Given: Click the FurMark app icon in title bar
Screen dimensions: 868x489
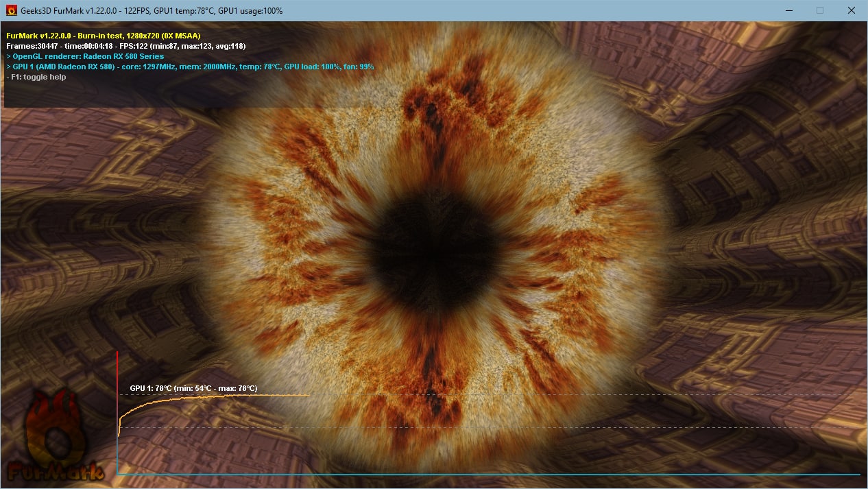Looking at the screenshot, I should point(11,10).
